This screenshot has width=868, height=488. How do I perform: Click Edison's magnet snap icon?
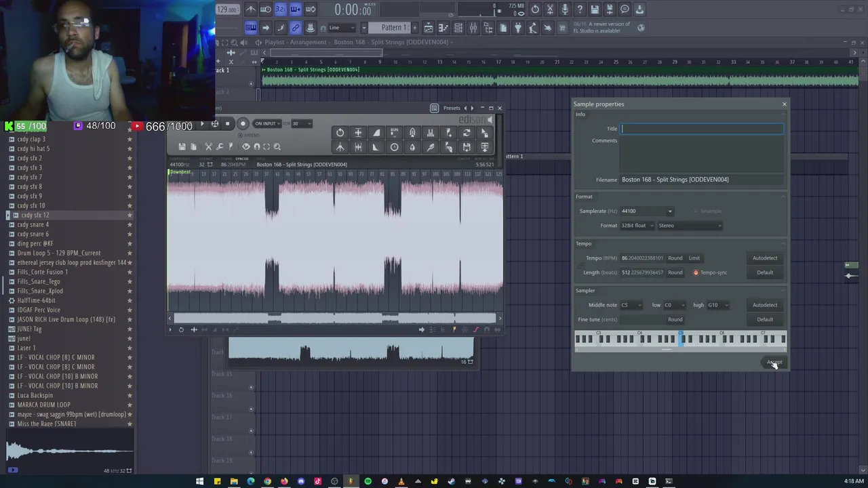(x=256, y=146)
